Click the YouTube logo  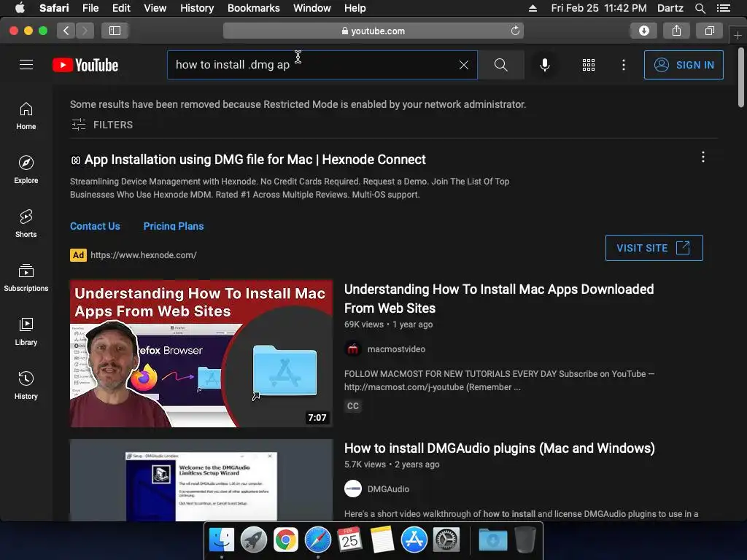click(x=85, y=65)
